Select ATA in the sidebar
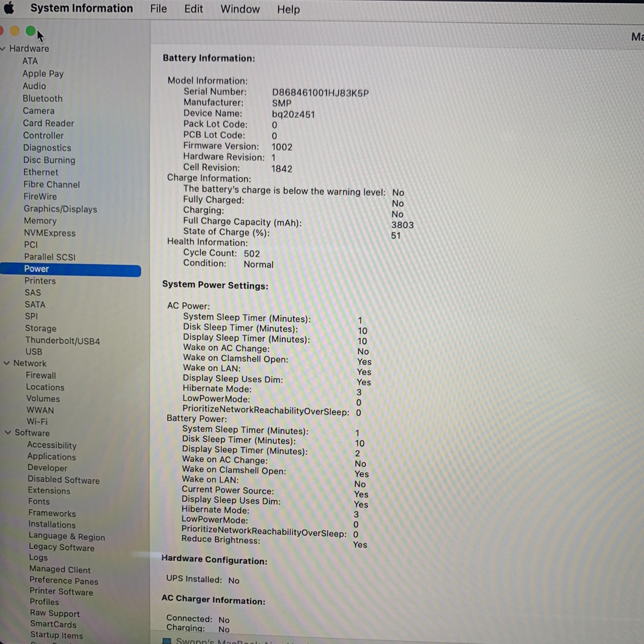This screenshot has height=644, width=644. coord(30,61)
